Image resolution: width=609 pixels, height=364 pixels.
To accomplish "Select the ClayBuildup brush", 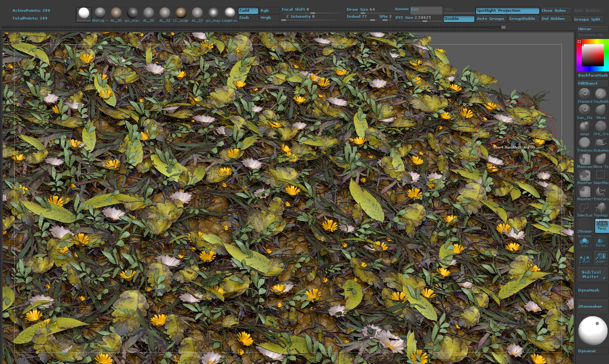I will tap(601, 94).
